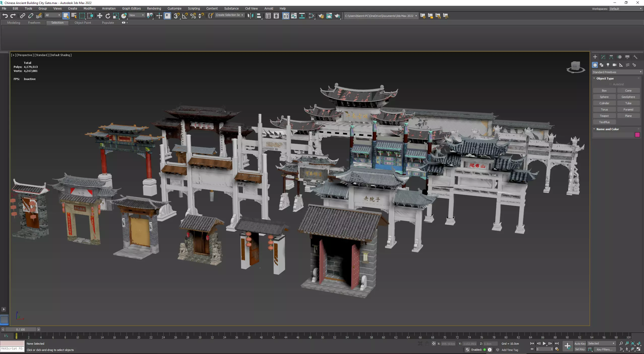Open the Rendering menu
The image size is (644, 354).
pos(154,8)
